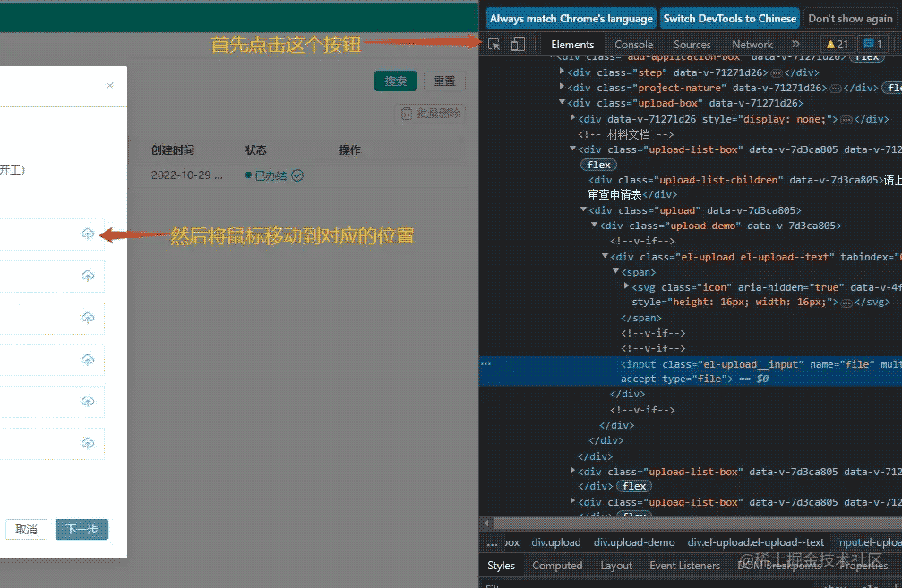This screenshot has width=902, height=588.
Task: Switch to the Console tab
Action: click(633, 44)
